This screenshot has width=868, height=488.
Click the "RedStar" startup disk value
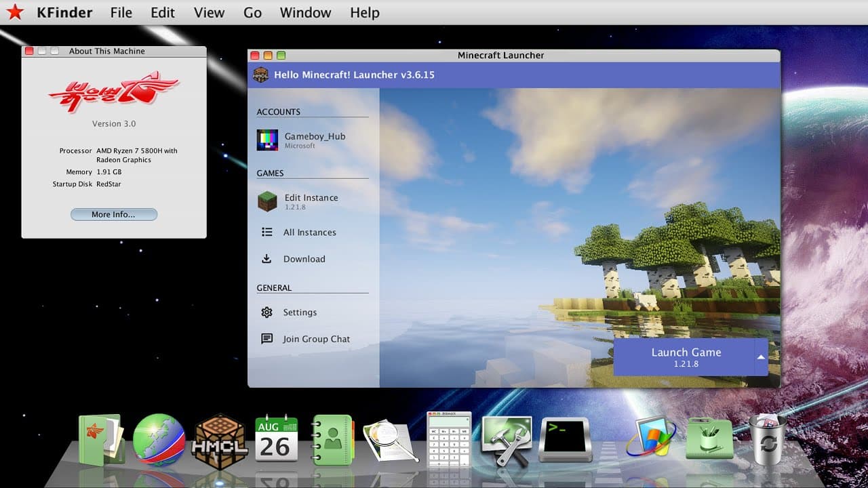pos(108,184)
